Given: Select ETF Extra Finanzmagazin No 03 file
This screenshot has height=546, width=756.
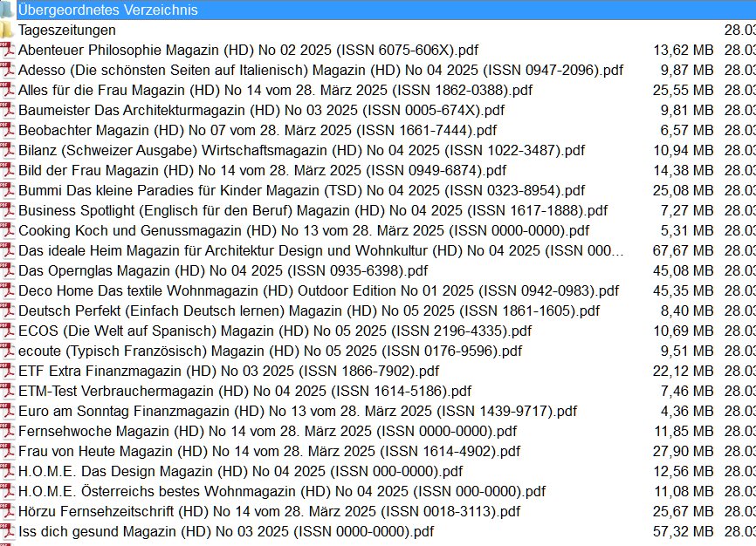Looking at the screenshot, I should click(x=229, y=371).
